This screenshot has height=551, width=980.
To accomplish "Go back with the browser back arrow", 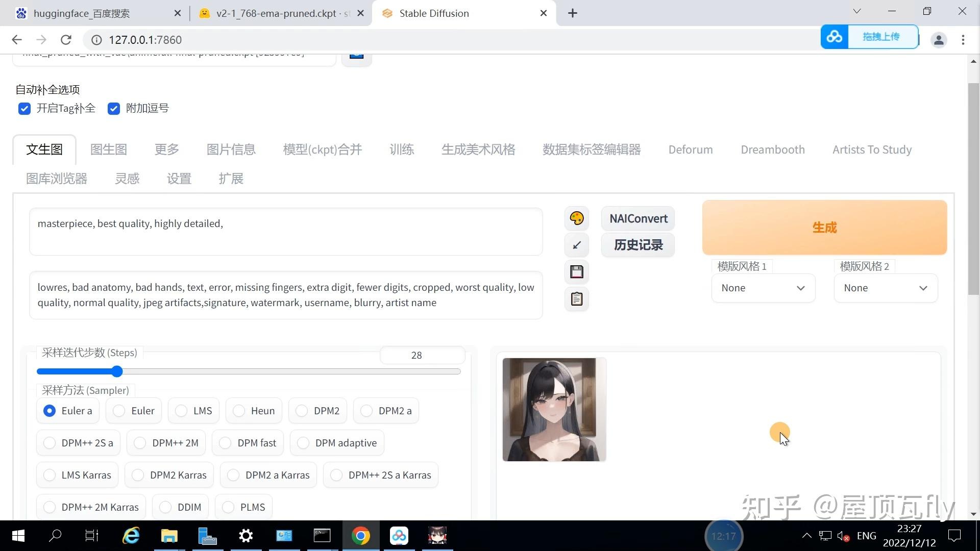I will tap(17, 40).
